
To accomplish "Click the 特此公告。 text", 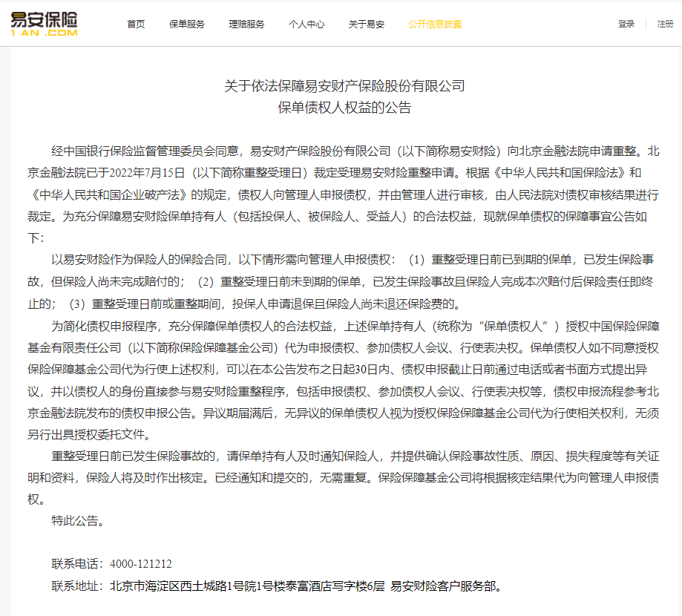I will coord(79,521).
